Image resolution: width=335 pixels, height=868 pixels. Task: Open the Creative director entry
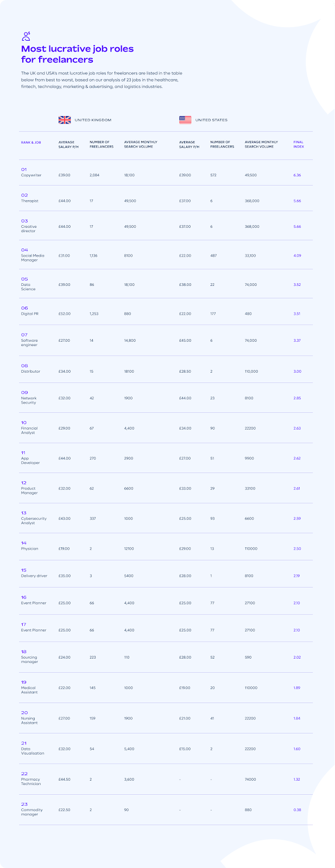coord(29,228)
